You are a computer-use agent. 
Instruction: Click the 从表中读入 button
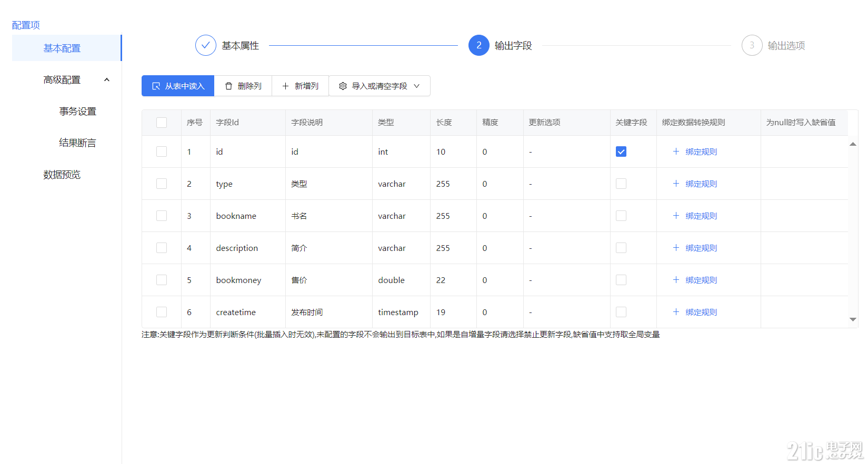[x=178, y=86]
